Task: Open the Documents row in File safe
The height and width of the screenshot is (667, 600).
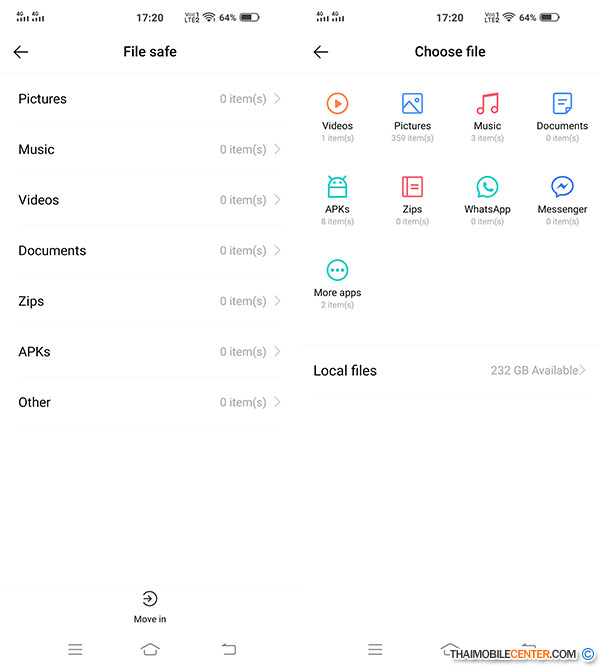Action: coord(149,251)
